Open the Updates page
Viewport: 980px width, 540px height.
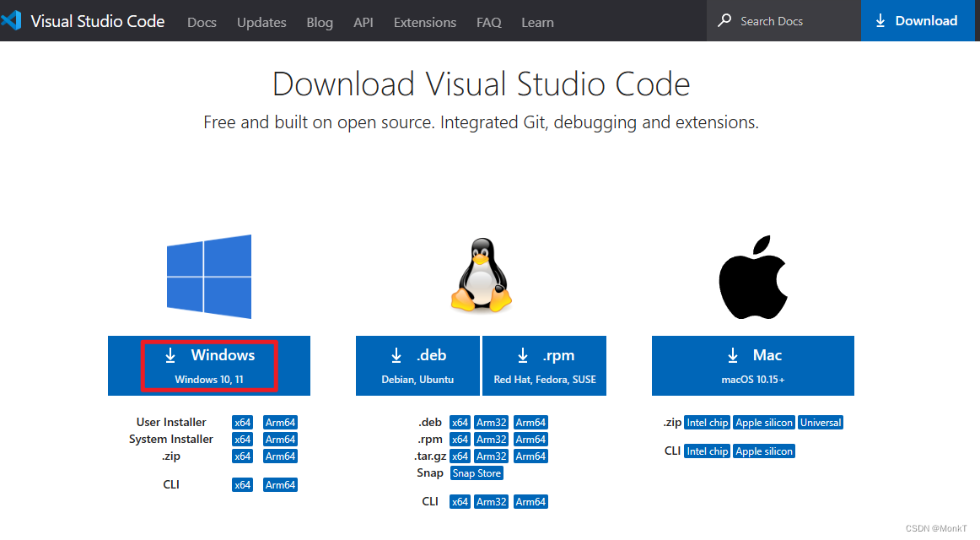pyautogui.click(x=261, y=22)
